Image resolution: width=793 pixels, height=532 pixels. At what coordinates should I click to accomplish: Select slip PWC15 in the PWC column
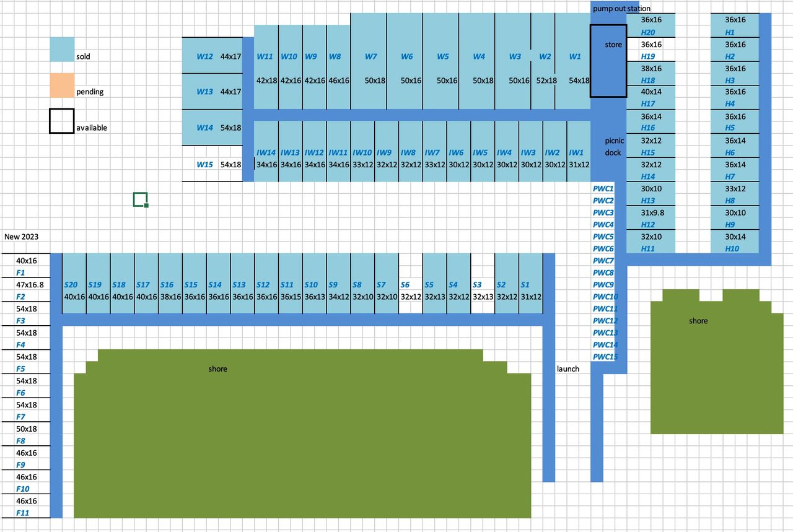pos(605,357)
